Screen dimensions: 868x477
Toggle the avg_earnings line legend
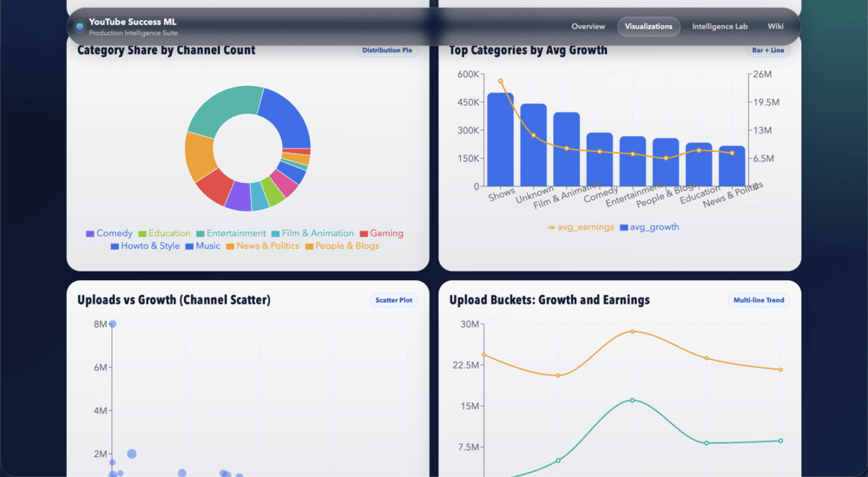coord(580,227)
